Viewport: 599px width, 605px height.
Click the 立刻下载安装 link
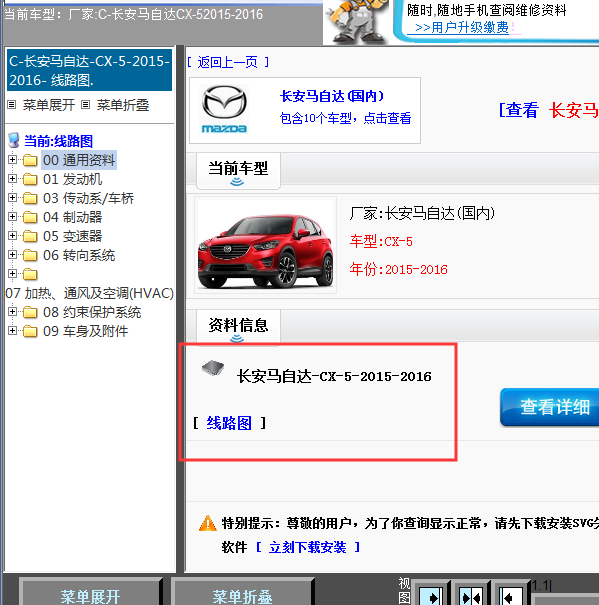[308, 547]
